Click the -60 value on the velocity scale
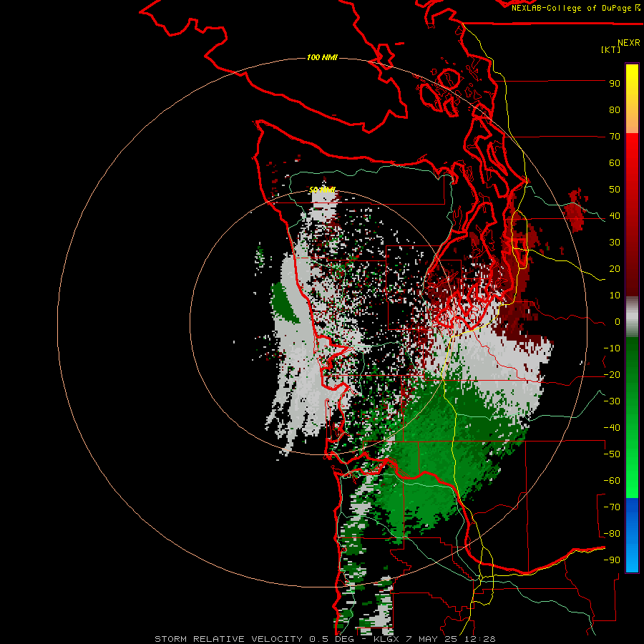Screen dimensions: 644x644 (612, 481)
